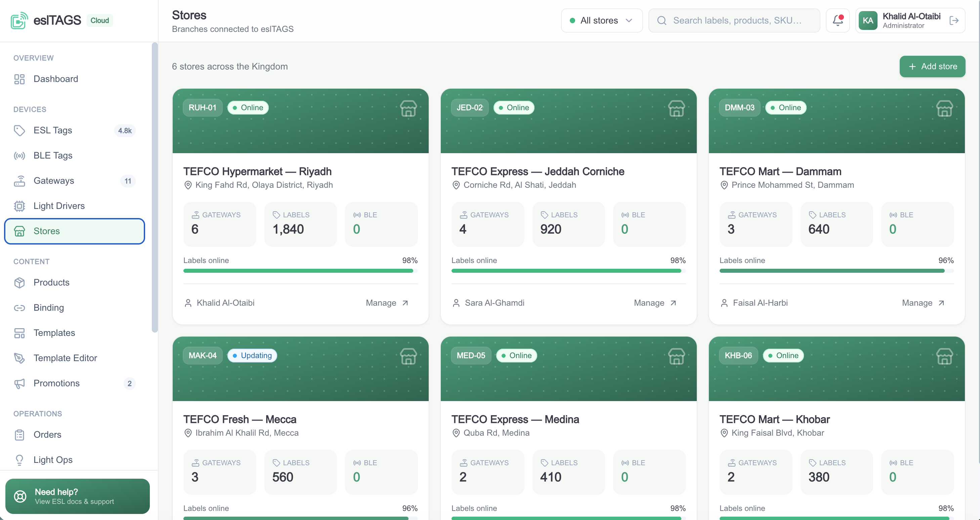This screenshot has height=520, width=980.
Task: Click the 4.8k ESL Tags count badge
Action: pos(125,130)
